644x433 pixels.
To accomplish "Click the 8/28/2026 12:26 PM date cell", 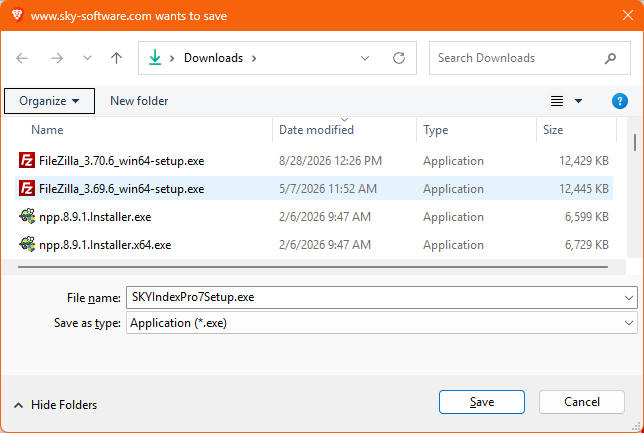I will click(331, 161).
